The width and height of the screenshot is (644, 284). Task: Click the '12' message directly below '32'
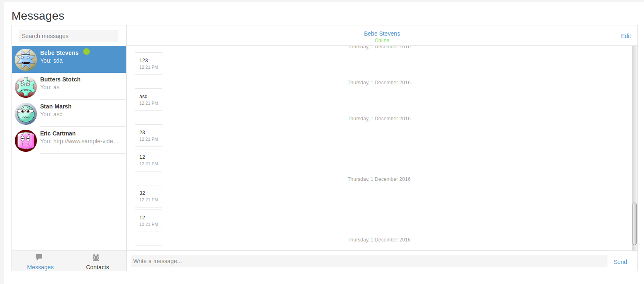tap(148, 221)
